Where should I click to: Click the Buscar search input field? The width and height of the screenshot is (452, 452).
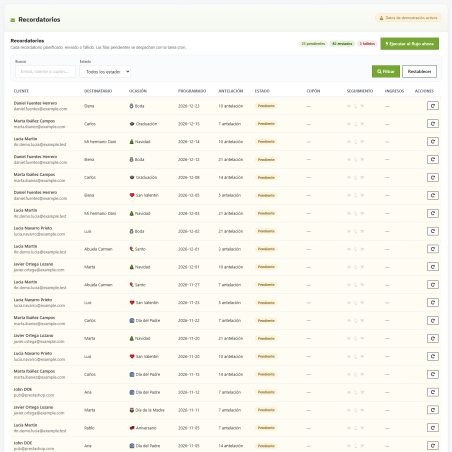(x=45, y=72)
